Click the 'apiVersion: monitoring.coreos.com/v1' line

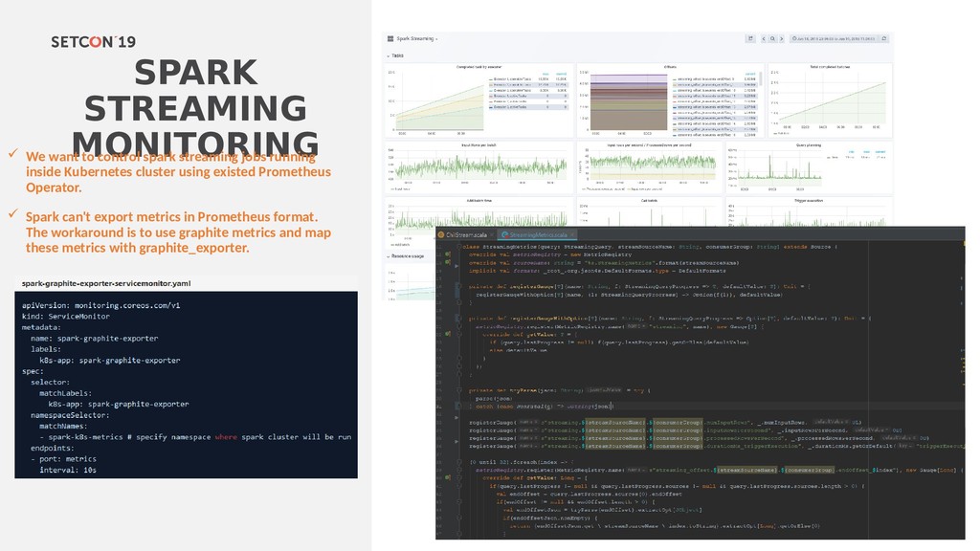pyautogui.click(x=101, y=305)
